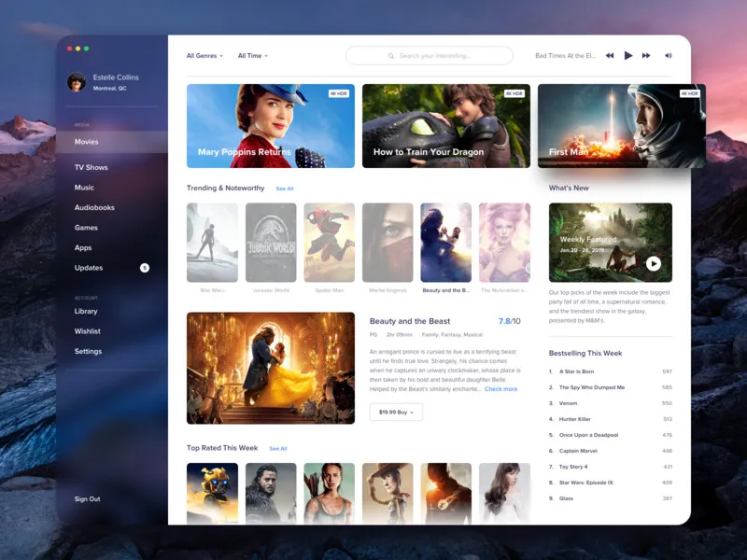Open Audiobooks in sidebar
The height and width of the screenshot is (560, 747).
coord(94,207)
